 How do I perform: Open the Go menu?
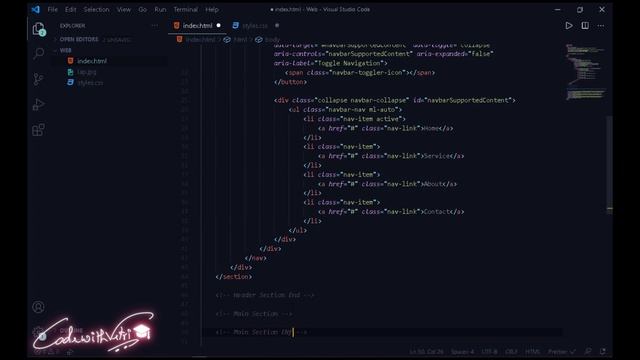pyautogui.click(x=142, y=9)
